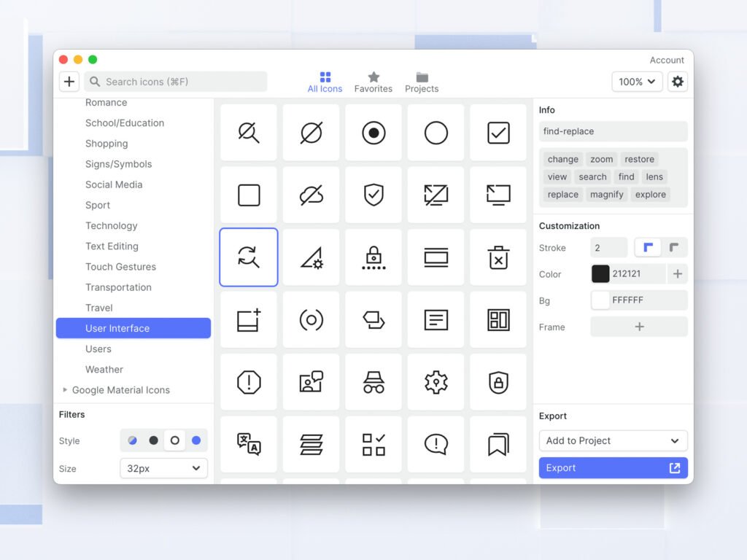Select the padlock password dots icon
747x560 pixels.
(x=373, y=257)
